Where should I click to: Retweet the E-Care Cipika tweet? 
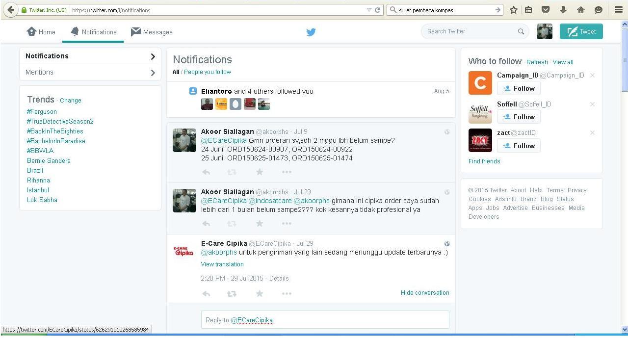tap(232, 293)
